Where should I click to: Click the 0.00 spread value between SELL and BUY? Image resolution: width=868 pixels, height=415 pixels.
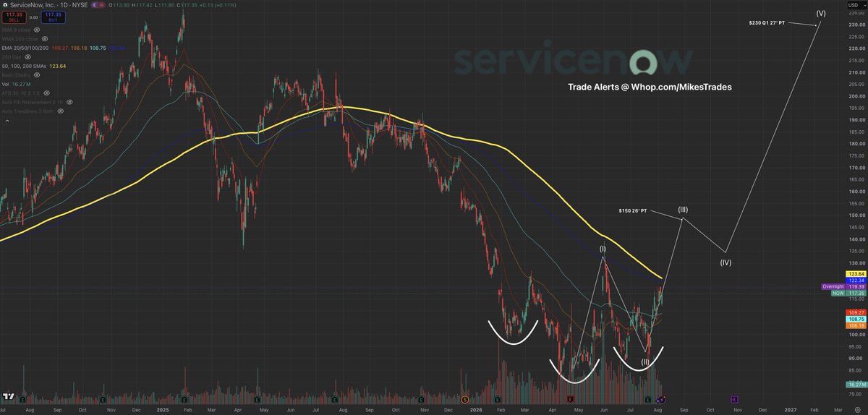pos(33,17)
